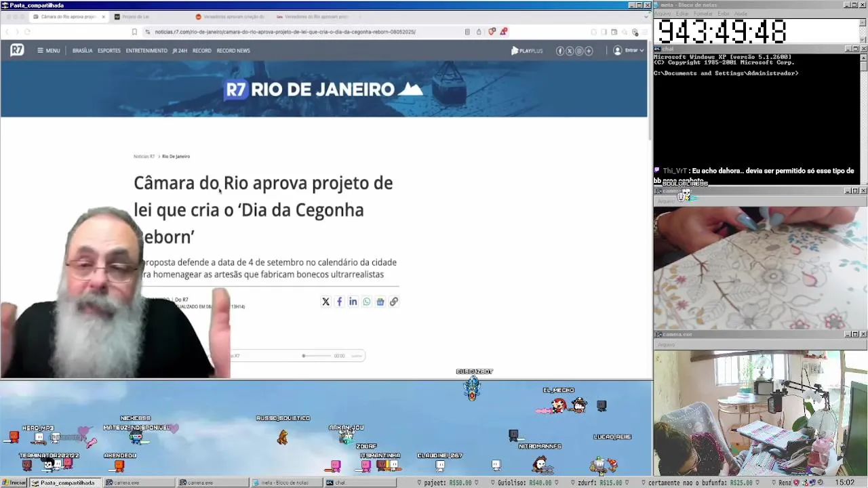Click browser back arrow
The image size is (868, 488).
8,32
